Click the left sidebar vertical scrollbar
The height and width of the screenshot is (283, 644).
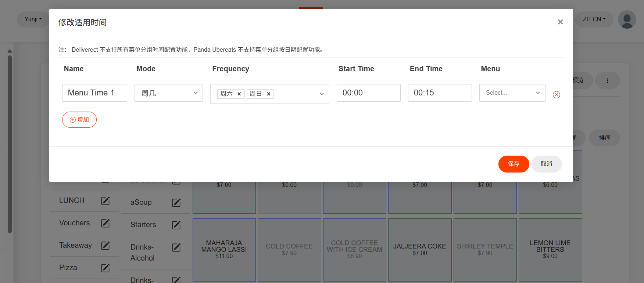point(10,144)
